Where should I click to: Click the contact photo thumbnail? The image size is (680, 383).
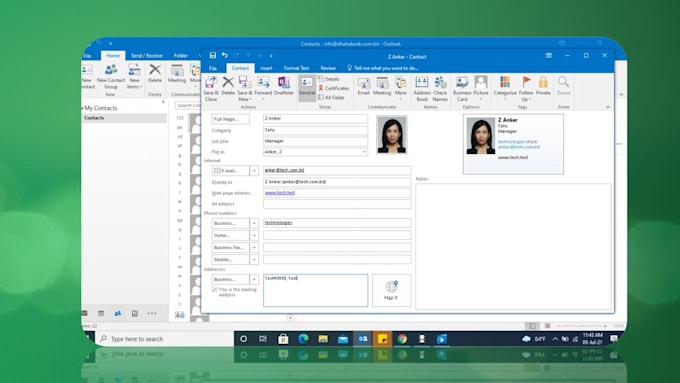pyautogui.click(x=392, y=134)
